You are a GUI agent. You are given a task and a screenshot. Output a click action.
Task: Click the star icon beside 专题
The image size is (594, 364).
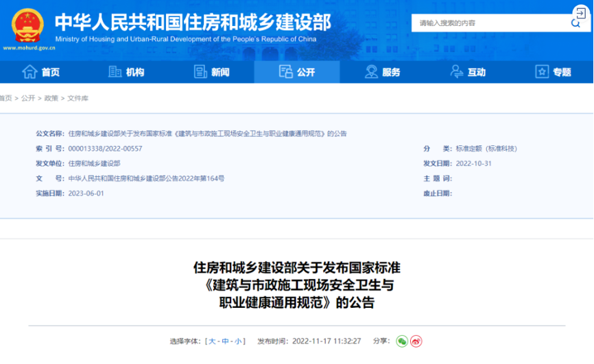[542, 71]
